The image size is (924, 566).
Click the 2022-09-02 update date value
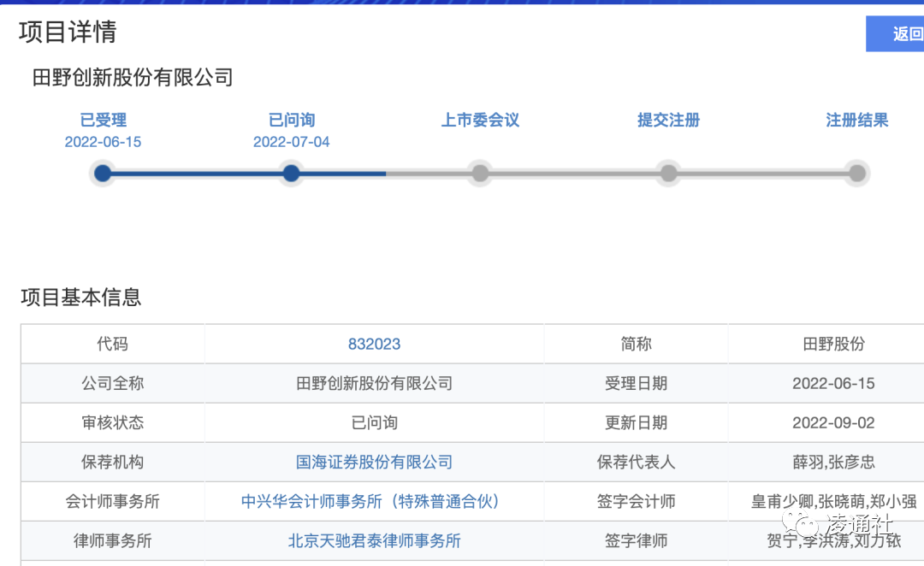(x=834, y=423)
